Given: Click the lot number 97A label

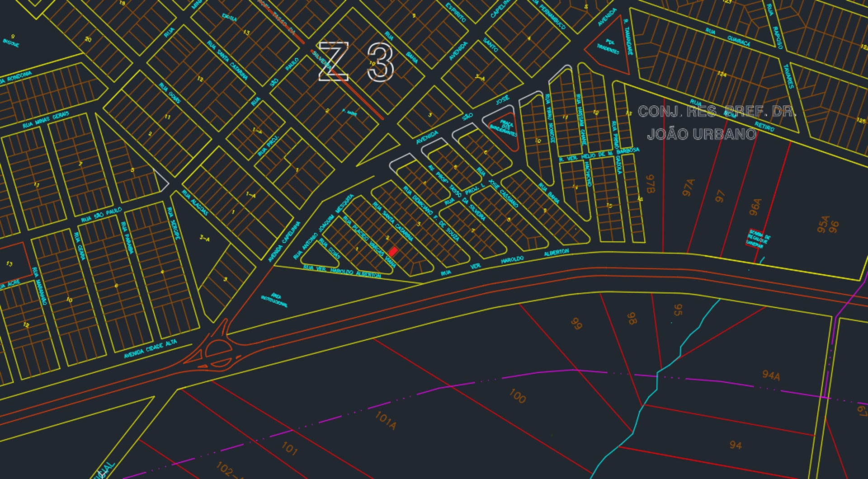Looking at the screenshot, I should (x=689, y=187).
